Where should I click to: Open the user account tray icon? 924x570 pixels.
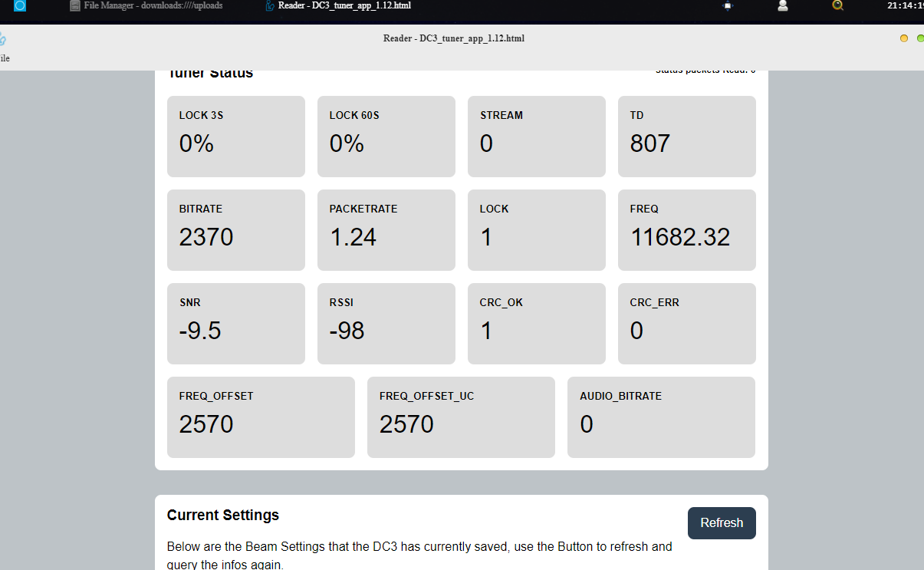[783, 5]
